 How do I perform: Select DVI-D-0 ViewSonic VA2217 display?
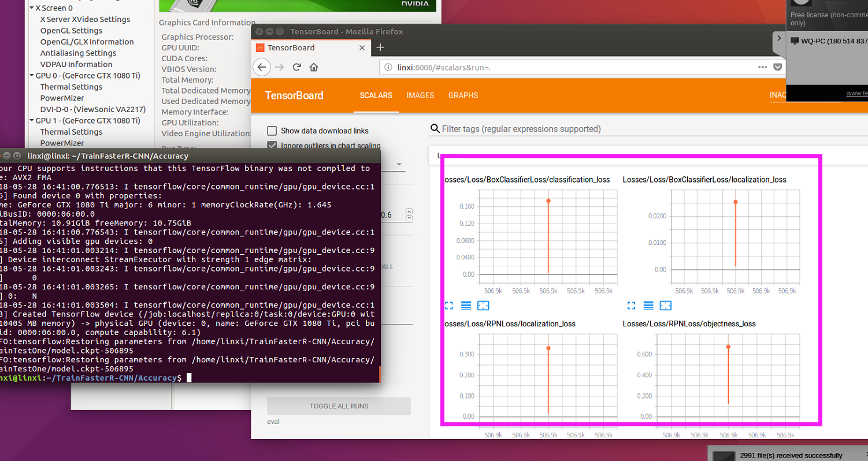pyautogui.click(x=92, y=109)
